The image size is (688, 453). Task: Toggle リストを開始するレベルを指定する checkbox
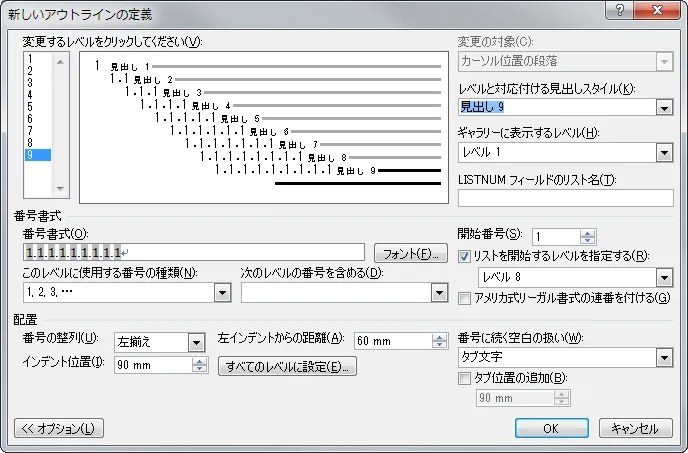[x=464, y=256]
